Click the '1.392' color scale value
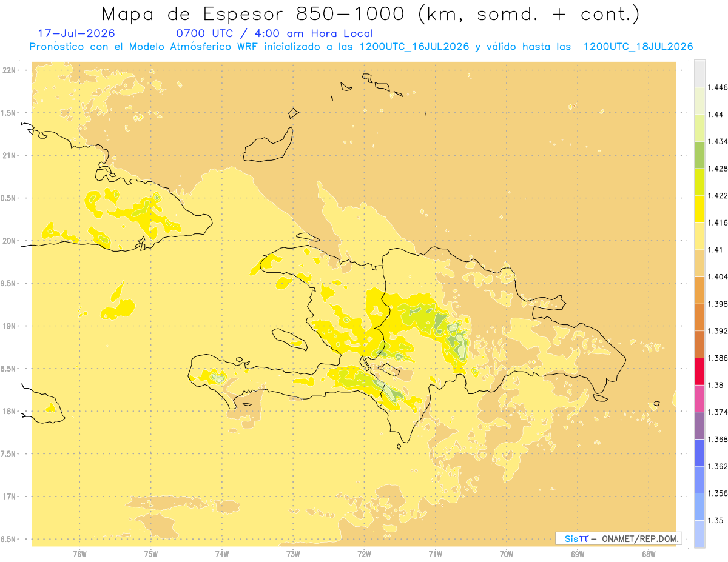The height and width of the screenshot is (562, 728). 718,331
